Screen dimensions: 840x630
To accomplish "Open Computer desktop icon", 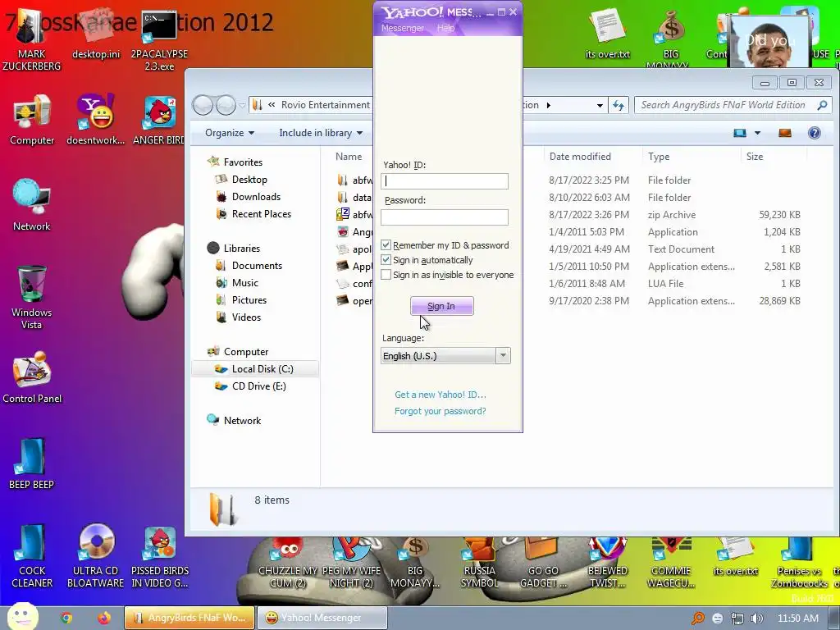I will 32,120.
